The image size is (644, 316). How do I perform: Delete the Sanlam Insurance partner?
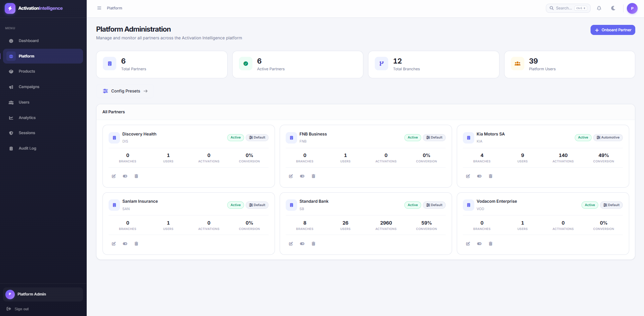[136, 244]
